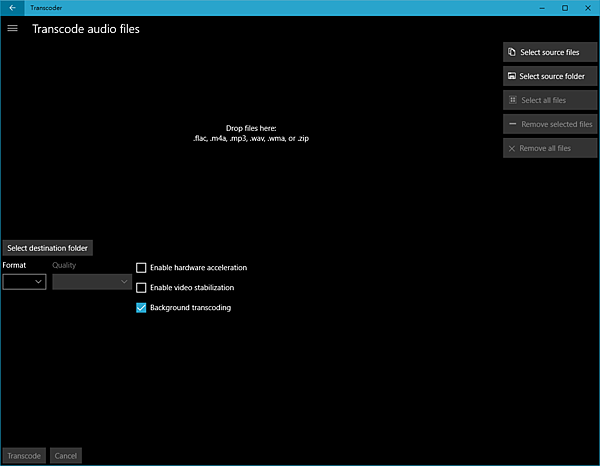Click the Format label
This screenshot has height=466, width=600.
(x=14, y=265)
